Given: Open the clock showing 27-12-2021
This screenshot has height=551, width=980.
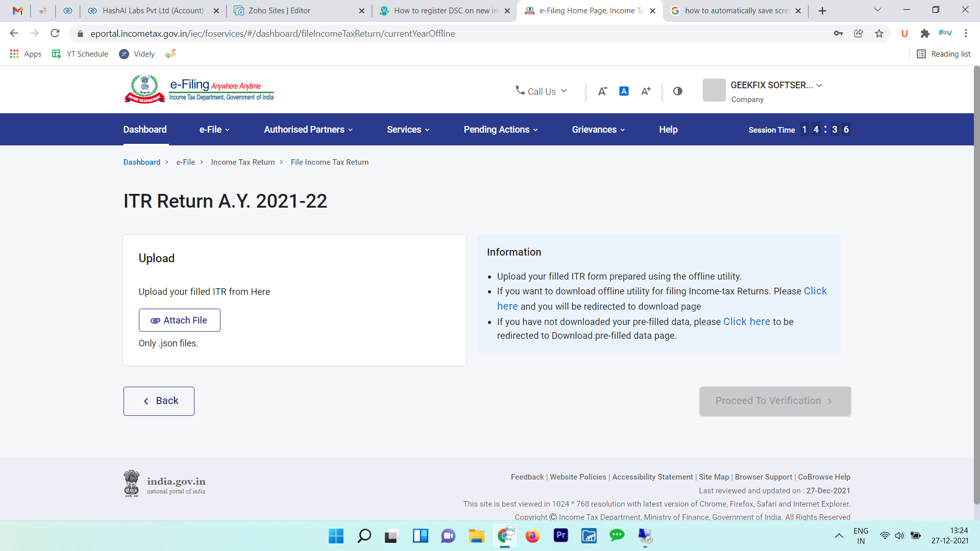Looking at the screenshot, I should 950,536.
